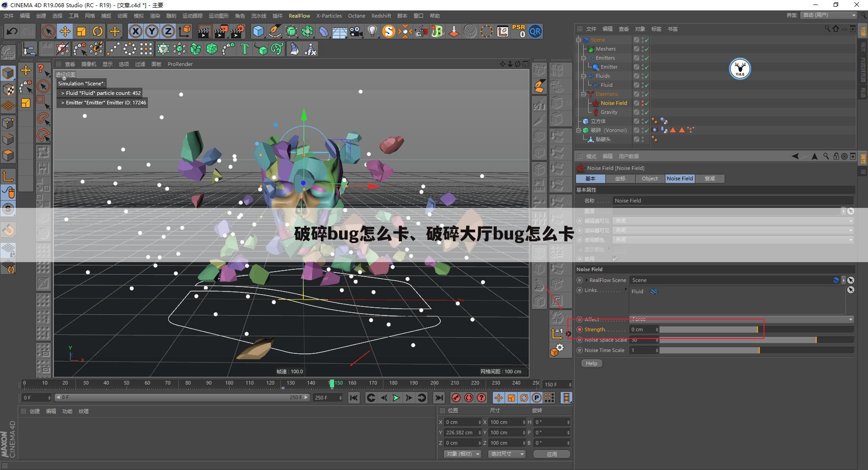This screenshot has height=470, width=868.
Task: Open Edit Render Settings icon
Action: 238,31
